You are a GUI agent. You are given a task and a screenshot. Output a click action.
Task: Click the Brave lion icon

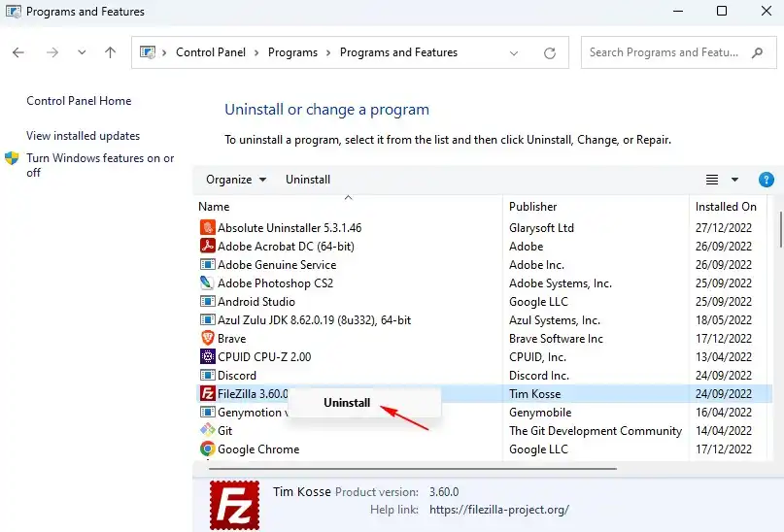click(x=208, y=339)
